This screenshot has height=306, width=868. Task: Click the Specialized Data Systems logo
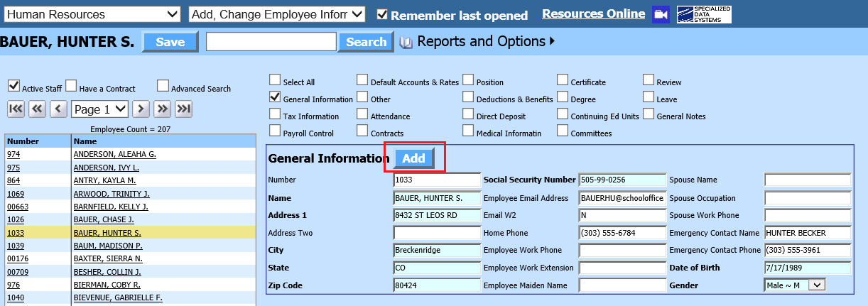pos(704,14)
